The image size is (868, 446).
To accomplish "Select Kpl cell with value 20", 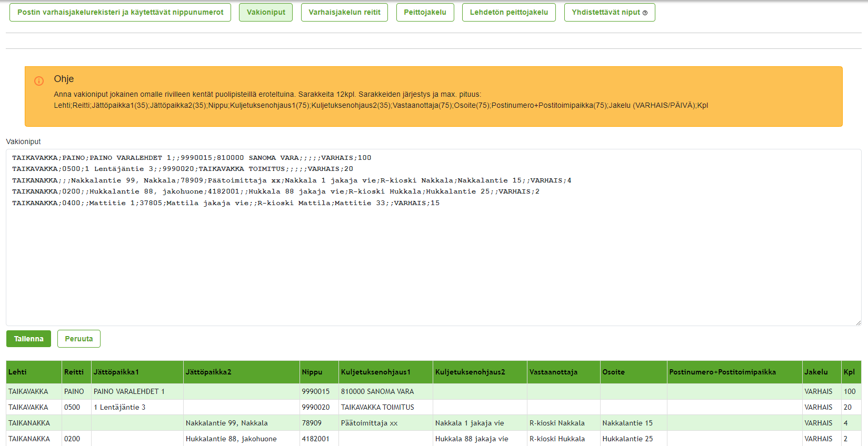I will 851,407.
